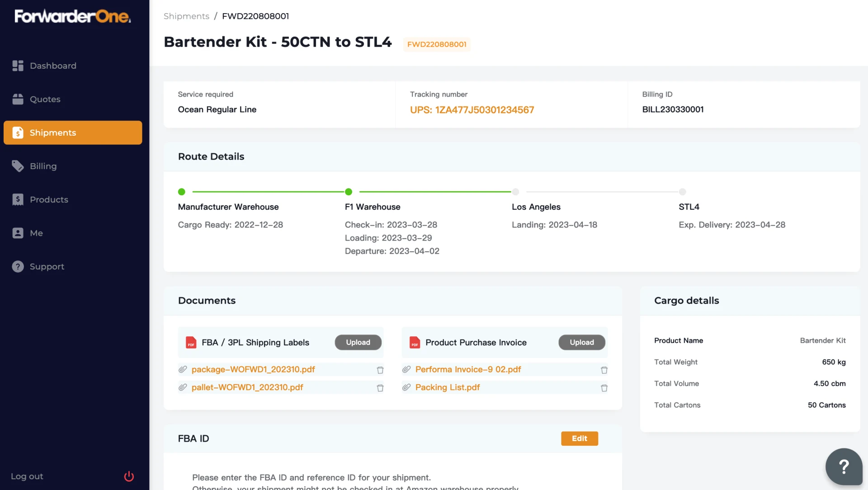Open the Support section
Viewport: 868px width, 490px height.
point(73,267)
